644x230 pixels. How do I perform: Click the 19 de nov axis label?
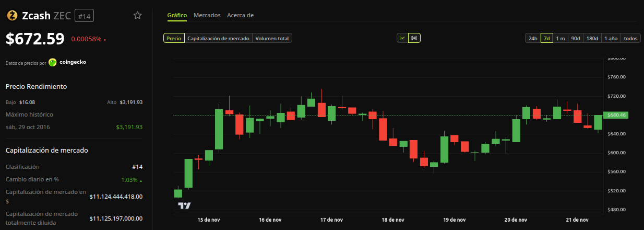(x=454, y=220)
